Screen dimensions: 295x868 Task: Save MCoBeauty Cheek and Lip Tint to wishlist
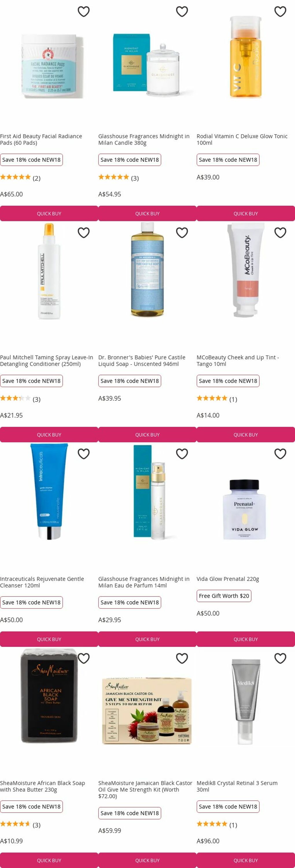pyautogui.click(x=280, y=233)
